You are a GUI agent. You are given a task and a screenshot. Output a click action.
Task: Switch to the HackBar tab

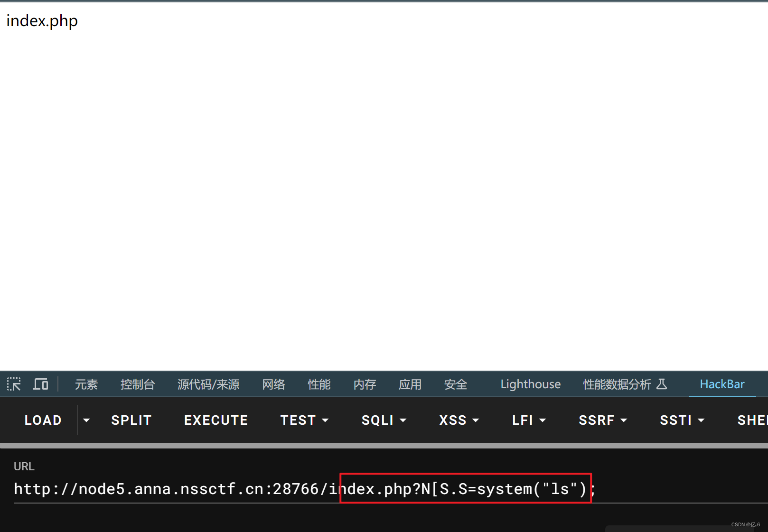click(722, 384)
